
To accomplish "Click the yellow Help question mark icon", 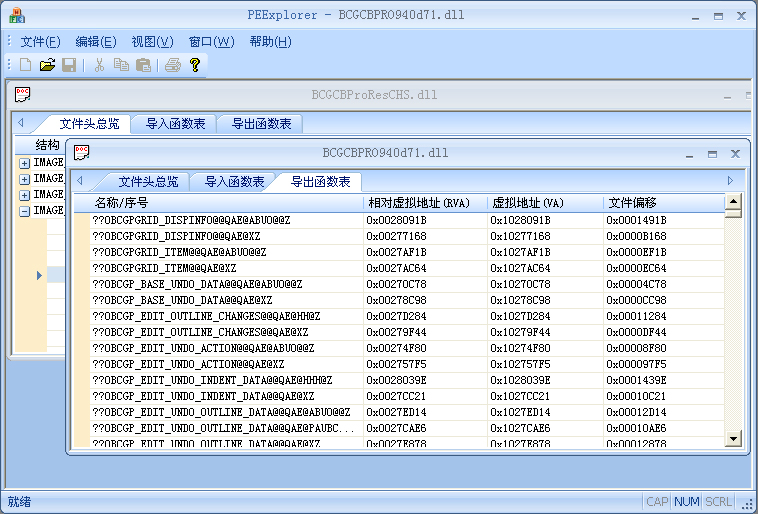I will [195, 65].
